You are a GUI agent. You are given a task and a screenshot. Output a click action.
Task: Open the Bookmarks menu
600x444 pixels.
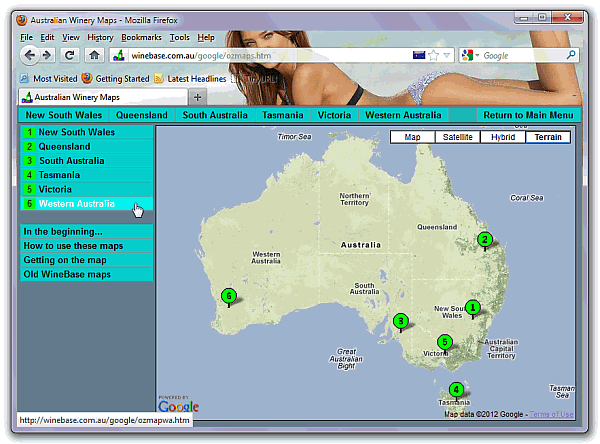click(141, 38)
